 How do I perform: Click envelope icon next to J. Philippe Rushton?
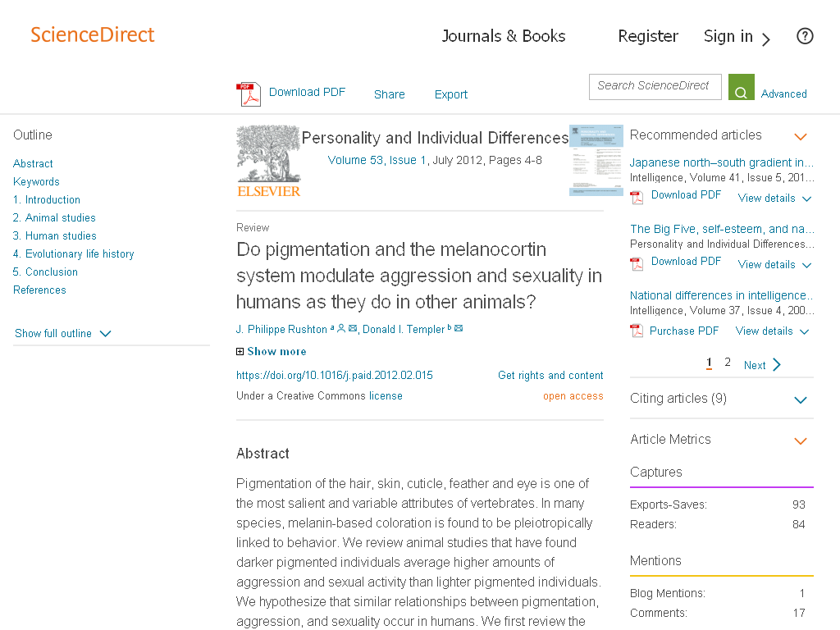coord(353,328)
